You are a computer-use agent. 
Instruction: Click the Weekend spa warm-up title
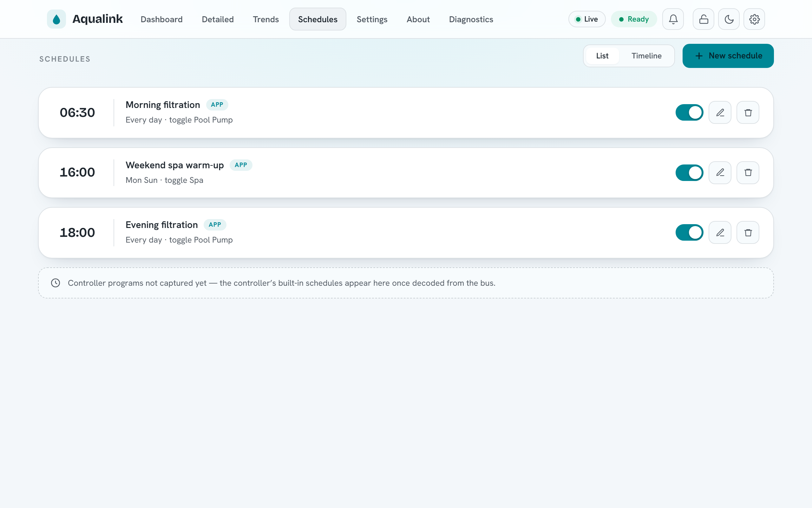[x=174, y=165]
